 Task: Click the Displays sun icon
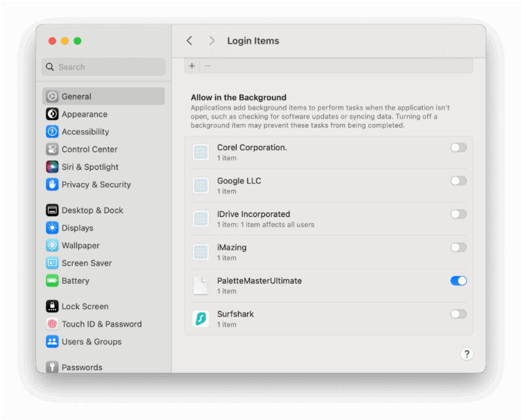coord(52,228)
